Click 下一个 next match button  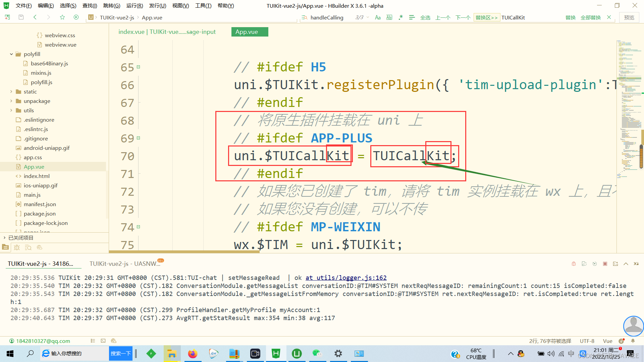(463, 18)
